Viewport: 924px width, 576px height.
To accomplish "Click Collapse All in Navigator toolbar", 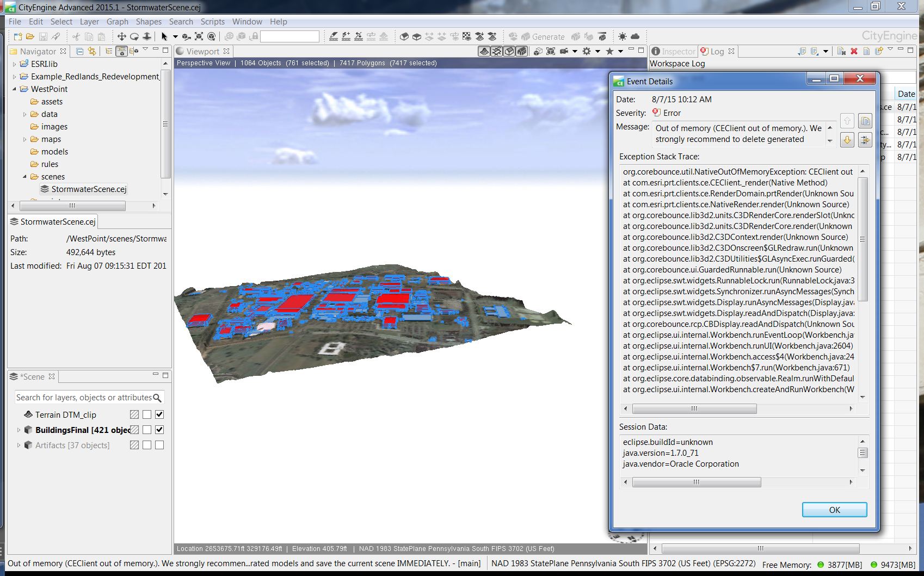I will pyautogui.click(x=79, y=51).
